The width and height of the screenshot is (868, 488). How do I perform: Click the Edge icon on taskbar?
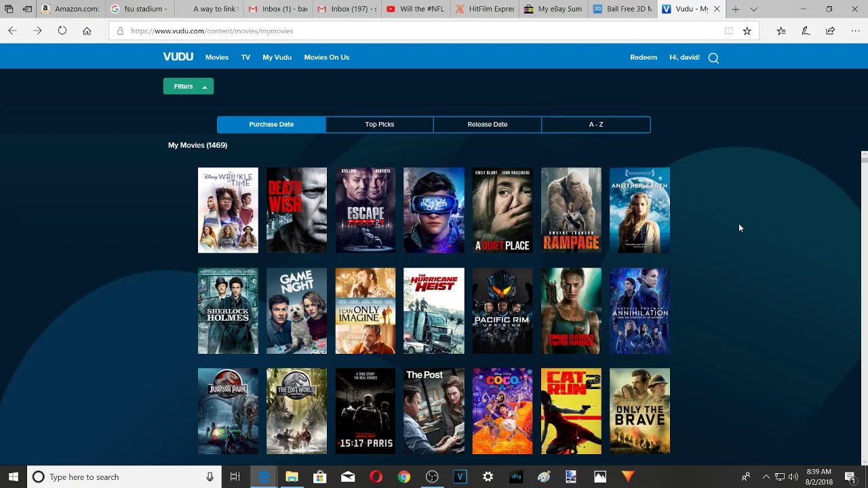264,476
